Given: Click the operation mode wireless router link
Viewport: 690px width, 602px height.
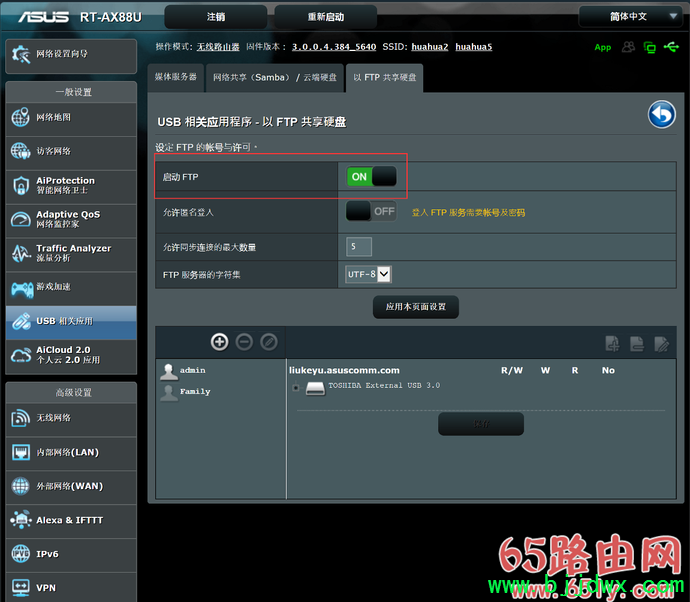Looking at the screenshot, I should pyautogui.click(x=218, y=47).
